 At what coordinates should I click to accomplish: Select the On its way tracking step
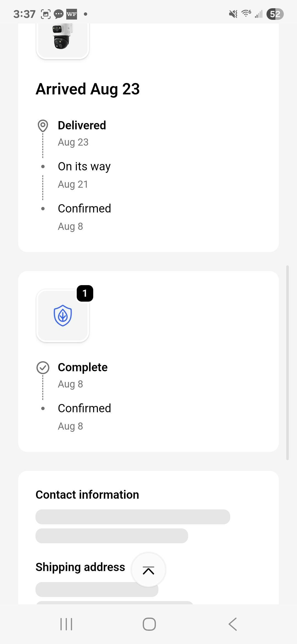(84, 167)
